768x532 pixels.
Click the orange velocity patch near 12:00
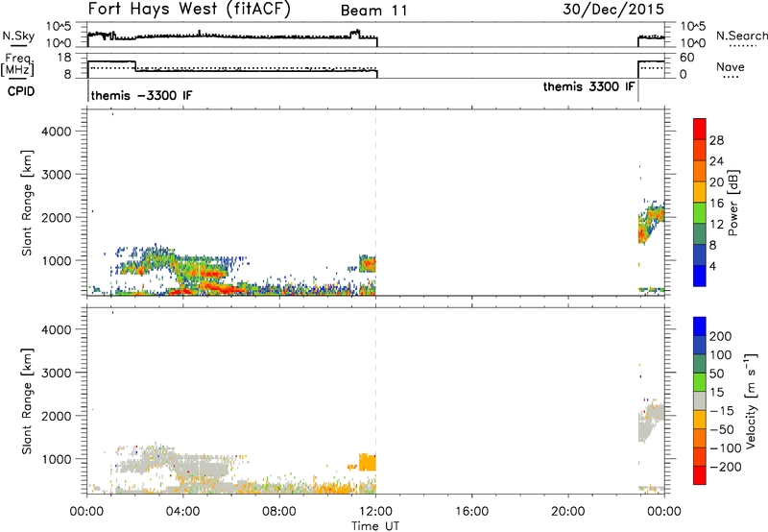pos(368,463)
